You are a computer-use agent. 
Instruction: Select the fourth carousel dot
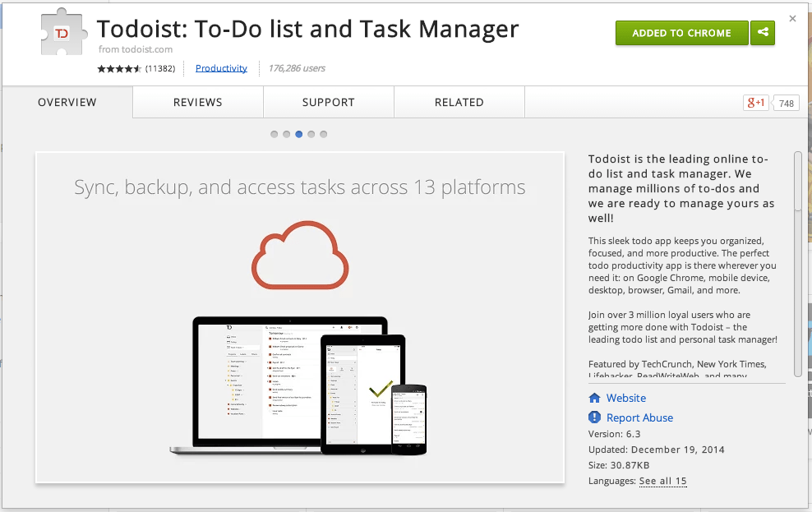click(311, 134)
